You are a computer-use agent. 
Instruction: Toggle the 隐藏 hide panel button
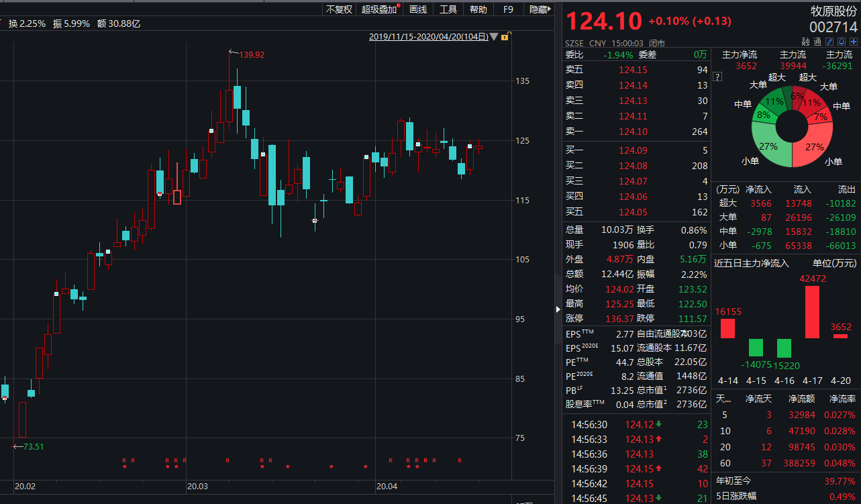coord(538,9)
